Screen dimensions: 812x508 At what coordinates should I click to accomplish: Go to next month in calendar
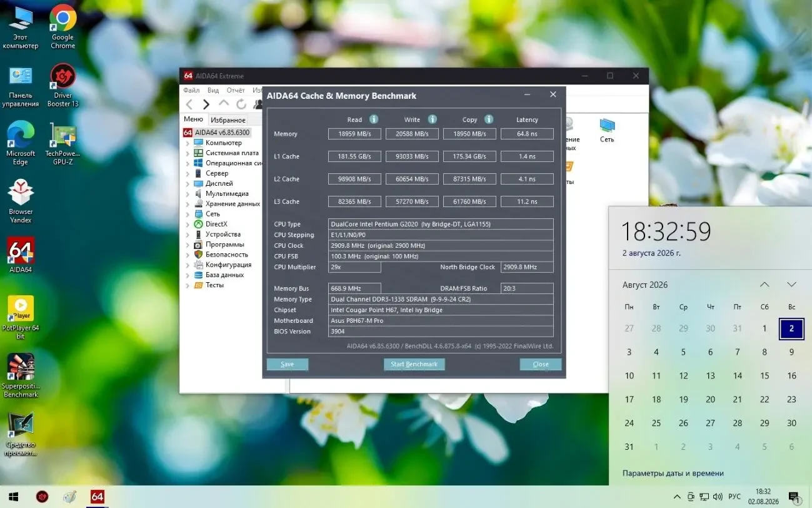(791, 285)
